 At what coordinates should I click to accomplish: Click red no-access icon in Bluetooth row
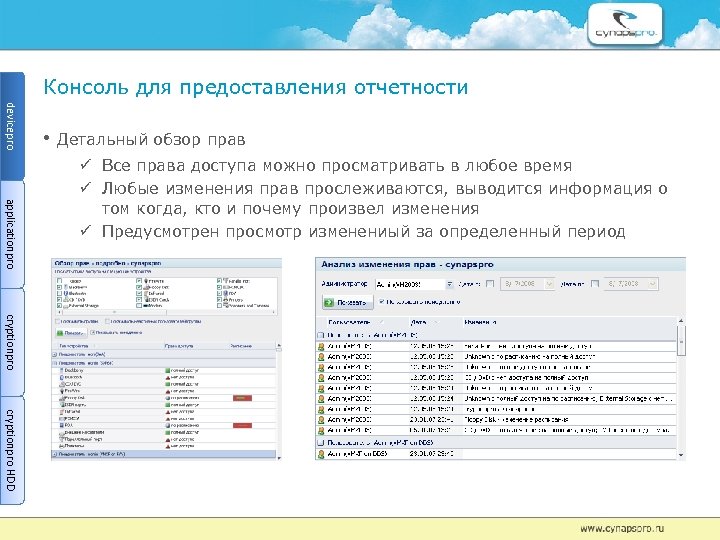coord(168,377)
